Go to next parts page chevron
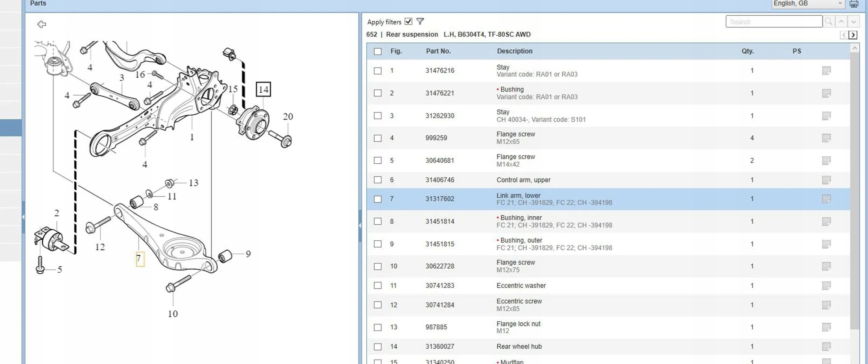This screenshot has width=868, height=364. (x=853, y=35)
